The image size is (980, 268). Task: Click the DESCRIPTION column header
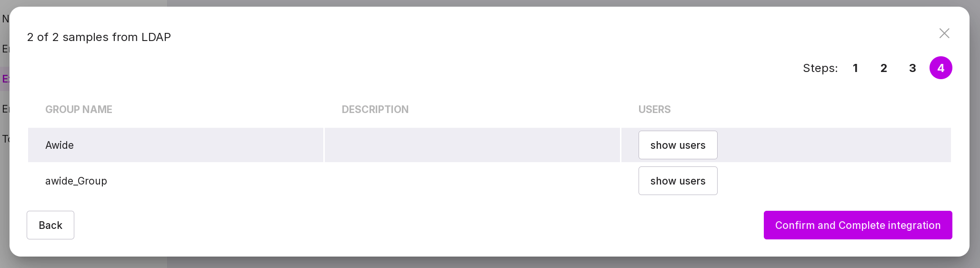(x=375, y=110)
